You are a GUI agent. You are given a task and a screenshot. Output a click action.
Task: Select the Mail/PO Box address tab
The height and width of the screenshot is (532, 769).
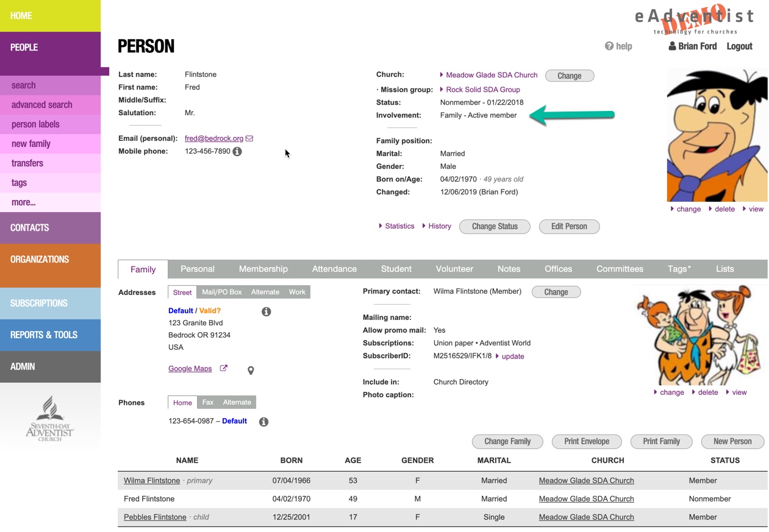[222, 292]
